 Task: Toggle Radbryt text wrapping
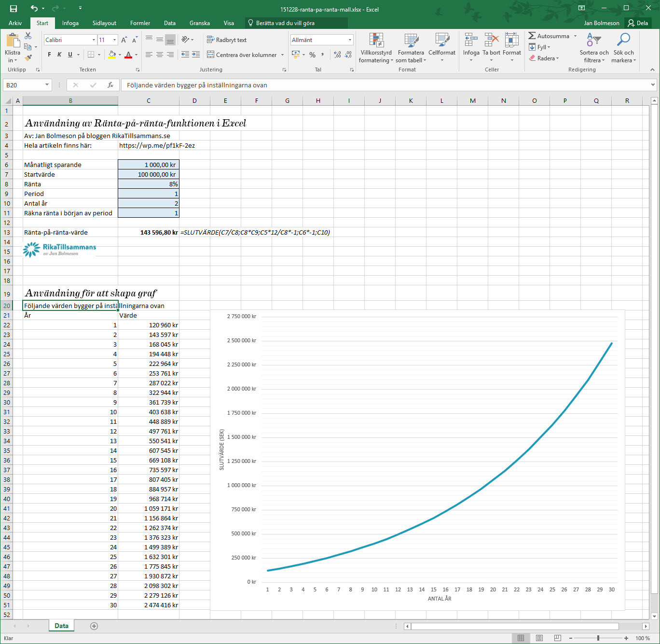[227, 40]
